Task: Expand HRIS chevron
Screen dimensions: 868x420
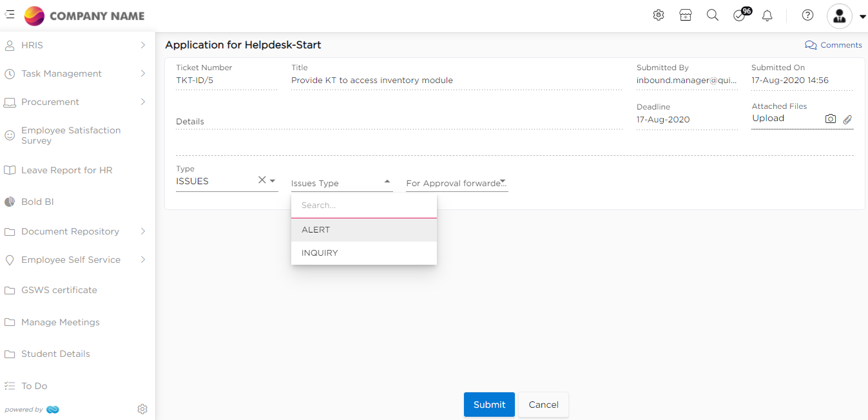Action: 143,45
